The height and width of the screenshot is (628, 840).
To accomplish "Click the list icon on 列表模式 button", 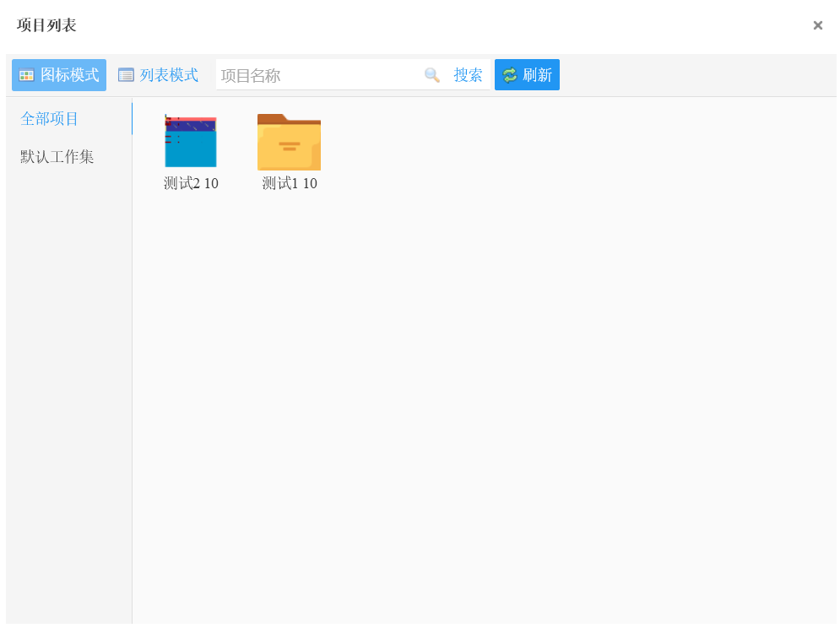I will [126, 75].
